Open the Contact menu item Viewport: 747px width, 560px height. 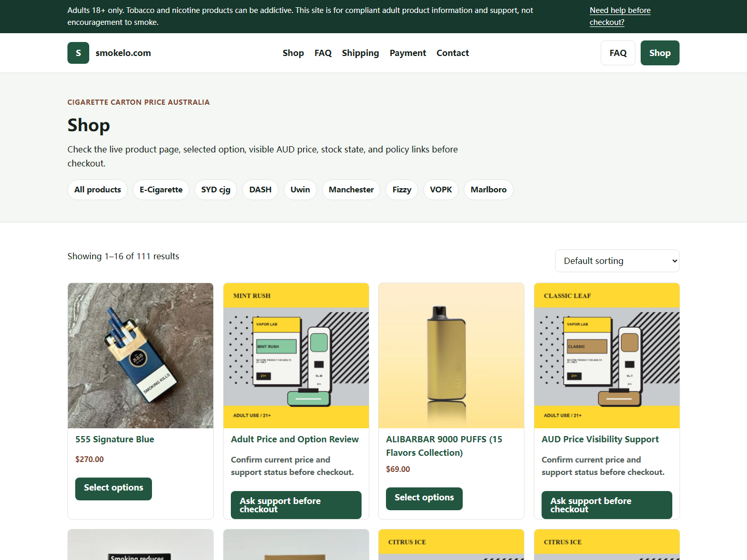[452, 53]
